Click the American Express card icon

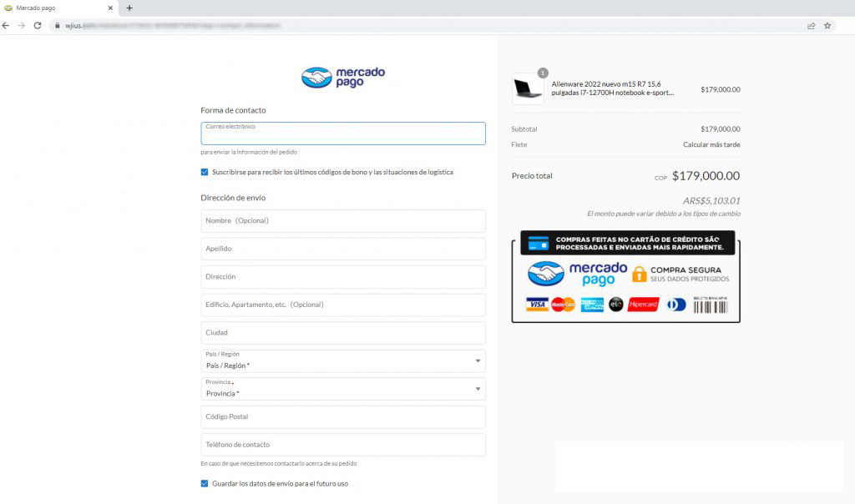pos(592,304)
